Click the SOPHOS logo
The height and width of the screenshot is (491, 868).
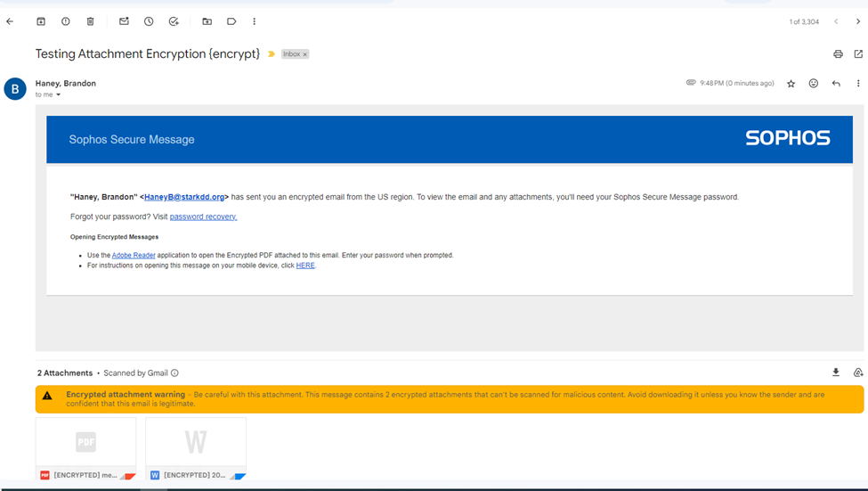point(788,138)
